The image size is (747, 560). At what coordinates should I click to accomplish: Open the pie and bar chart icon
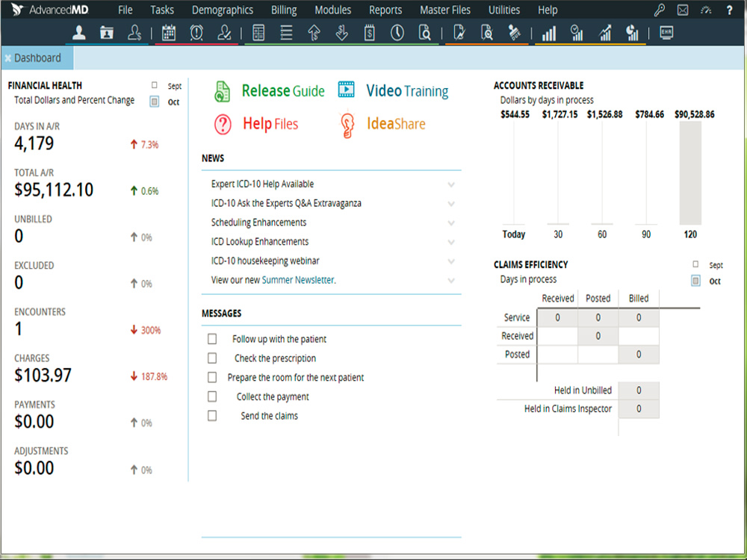tap(632, 33)
